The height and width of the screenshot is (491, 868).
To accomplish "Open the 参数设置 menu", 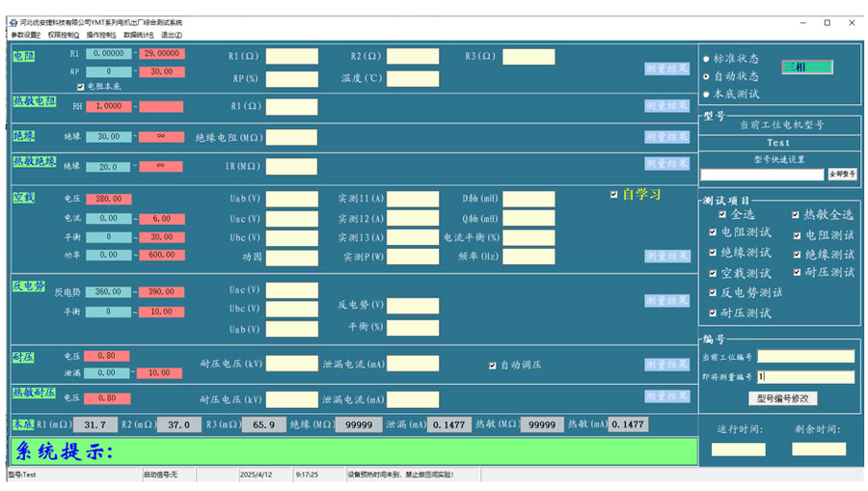I will (25, 35).
